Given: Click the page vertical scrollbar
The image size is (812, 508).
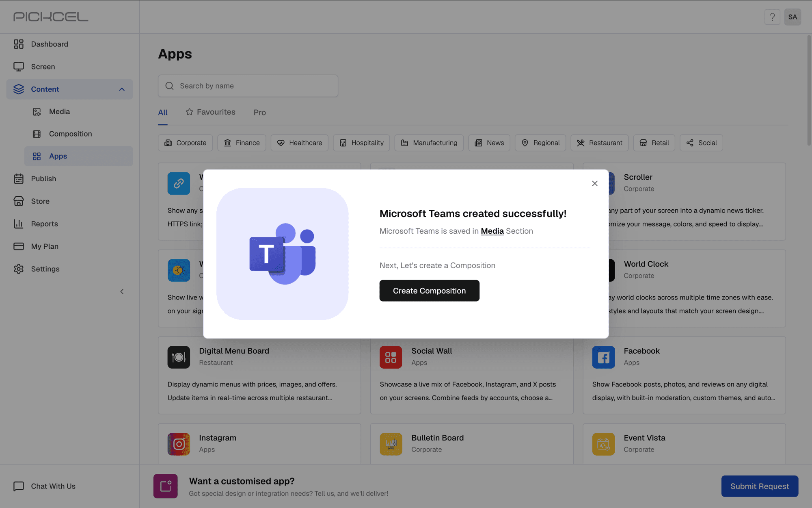Looking at the screenshot, I should (809, 90).
